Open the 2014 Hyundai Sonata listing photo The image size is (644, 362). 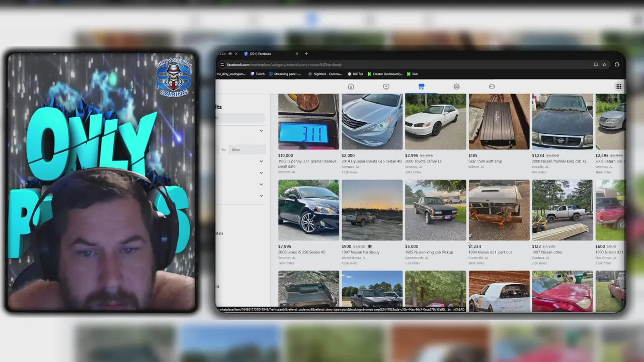(372, 122)
